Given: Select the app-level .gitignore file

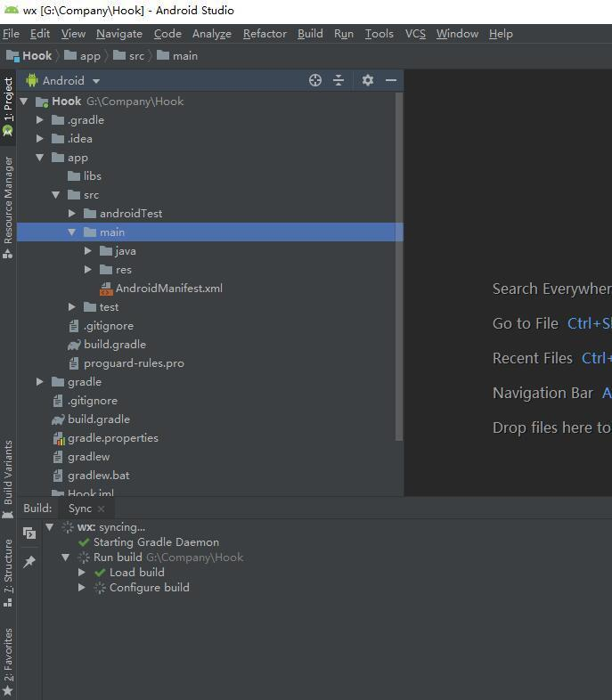Looking at the screenshot, I should (x=109, y=326).
